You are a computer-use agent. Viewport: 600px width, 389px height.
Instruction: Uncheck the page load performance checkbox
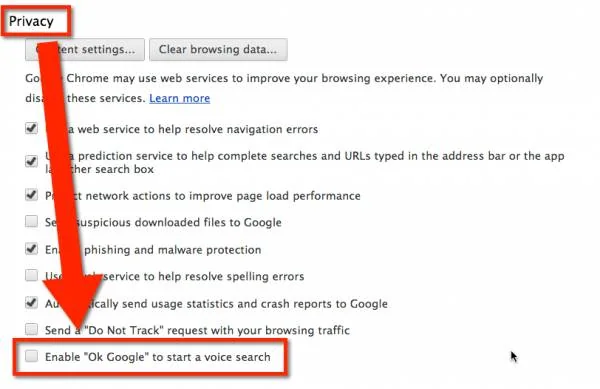pyautogui.click(x=31, y=195)
